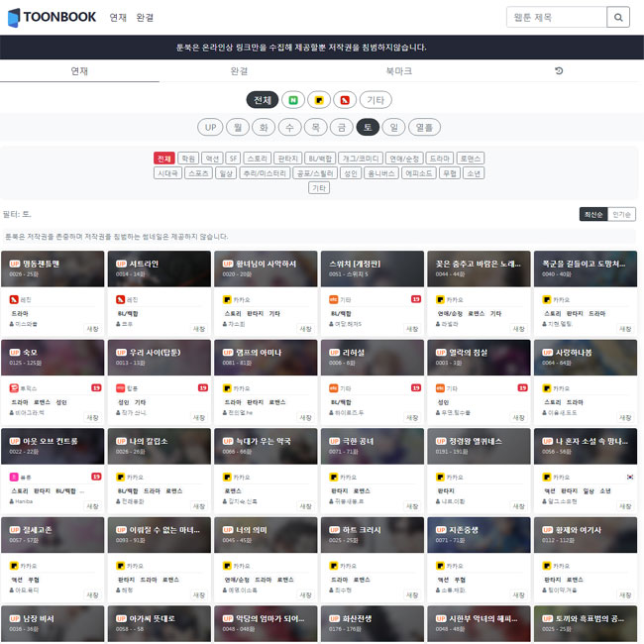644x644 pixels.
Task: Select the red 전체 genre tag
Action: click(x=164, y=159)
